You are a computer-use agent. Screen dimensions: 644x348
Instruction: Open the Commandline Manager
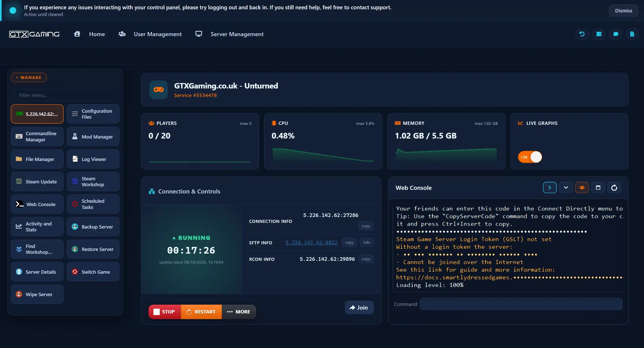(37, 136)
